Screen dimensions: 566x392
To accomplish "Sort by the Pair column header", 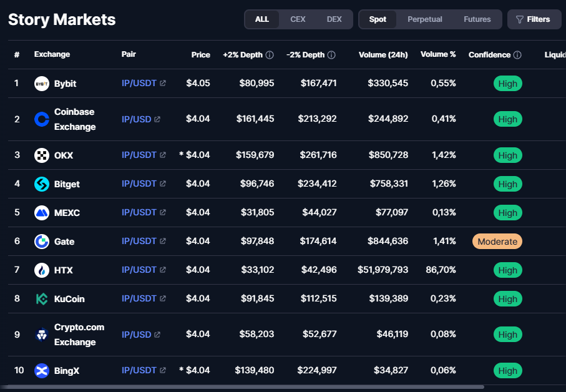I will (x=129, y=54).
